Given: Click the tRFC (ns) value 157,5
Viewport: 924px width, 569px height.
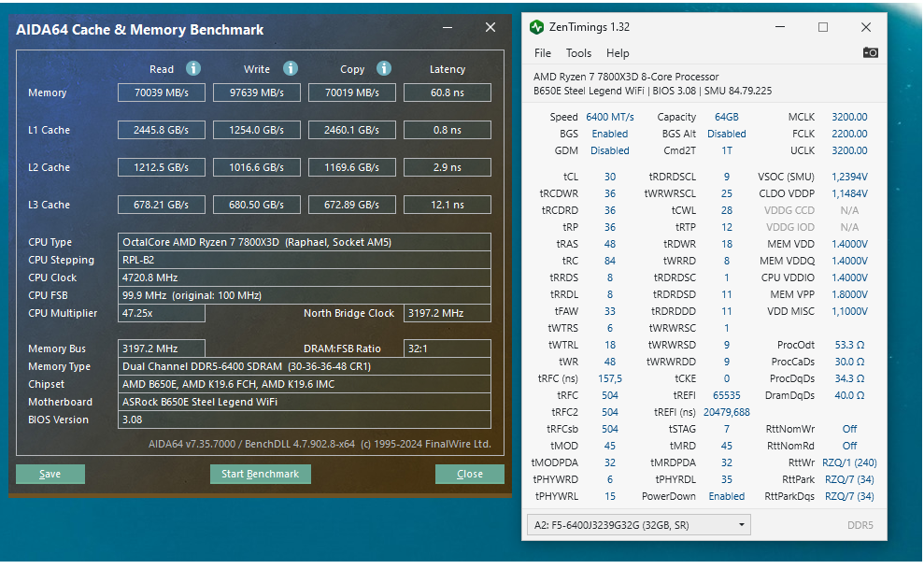Looking at the screenshot, I should tap(610, 378).
